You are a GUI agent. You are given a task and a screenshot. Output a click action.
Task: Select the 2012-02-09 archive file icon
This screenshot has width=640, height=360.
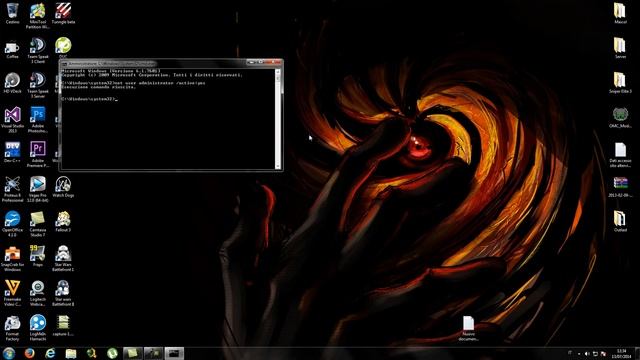click(620, 187)
